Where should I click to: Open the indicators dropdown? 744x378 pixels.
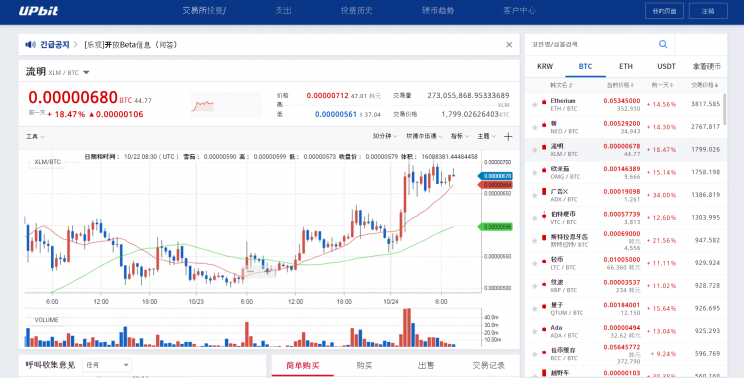pyautogui.click(x=460, y=136)
